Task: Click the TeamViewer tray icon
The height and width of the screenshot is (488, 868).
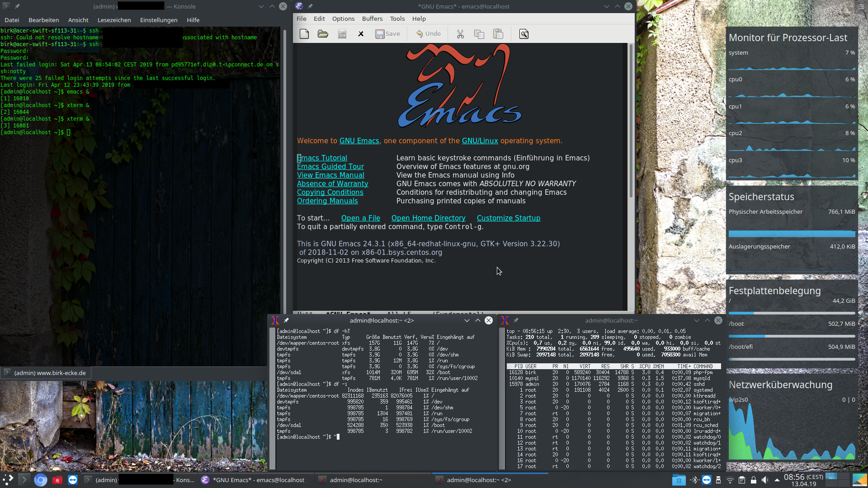Action: coord(707,480)
